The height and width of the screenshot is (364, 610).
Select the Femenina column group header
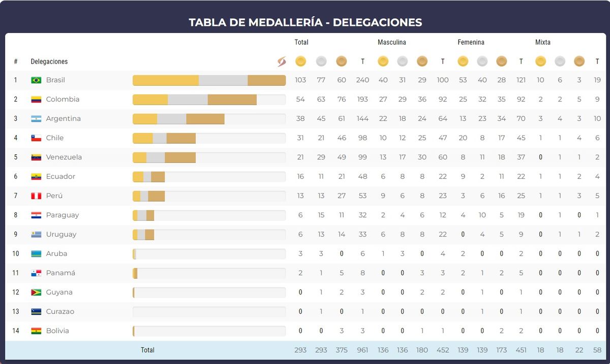(471, 43)
